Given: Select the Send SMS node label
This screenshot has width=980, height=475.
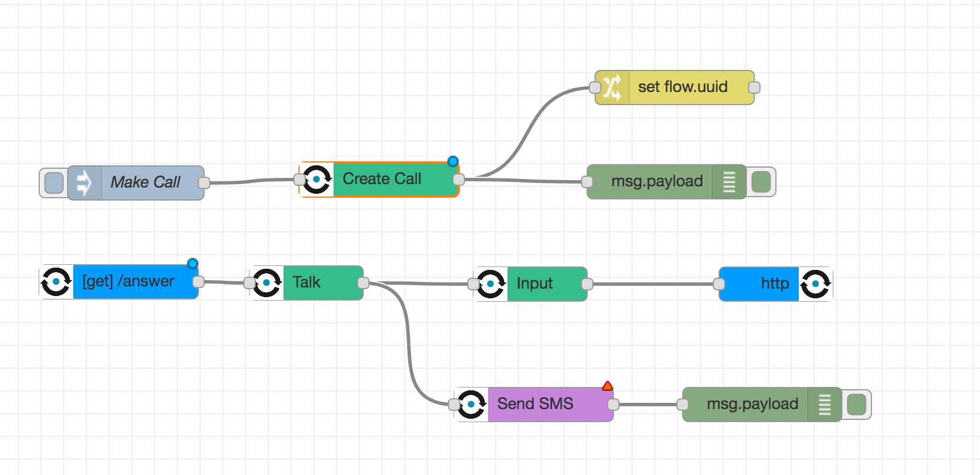Looking at the screenshot, I should [x=535, y=404].
